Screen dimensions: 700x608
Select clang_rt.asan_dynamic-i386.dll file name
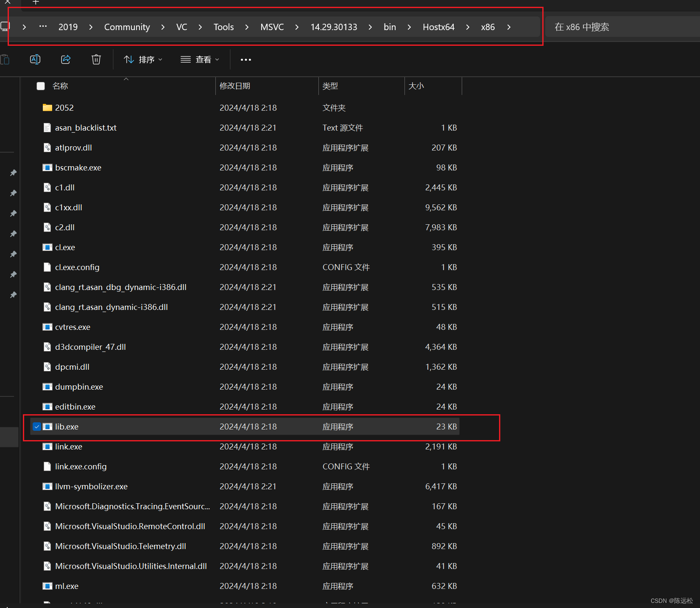[112, 307]
